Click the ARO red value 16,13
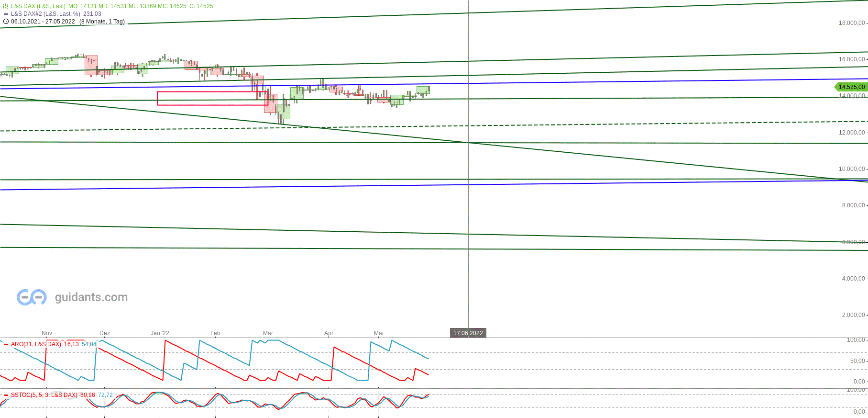868x418 pixels. click(71, 344)
